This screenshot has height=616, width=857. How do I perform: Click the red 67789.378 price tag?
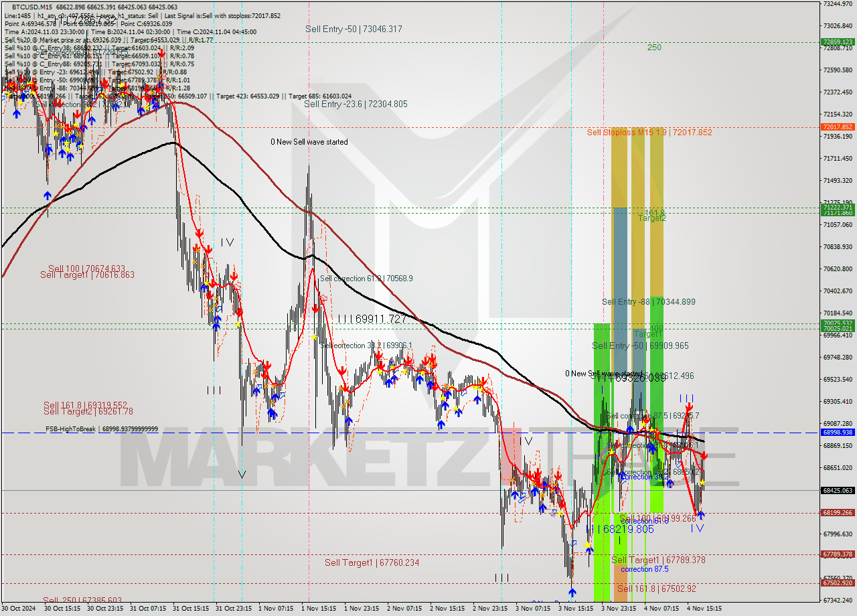[x=837, y=554]
